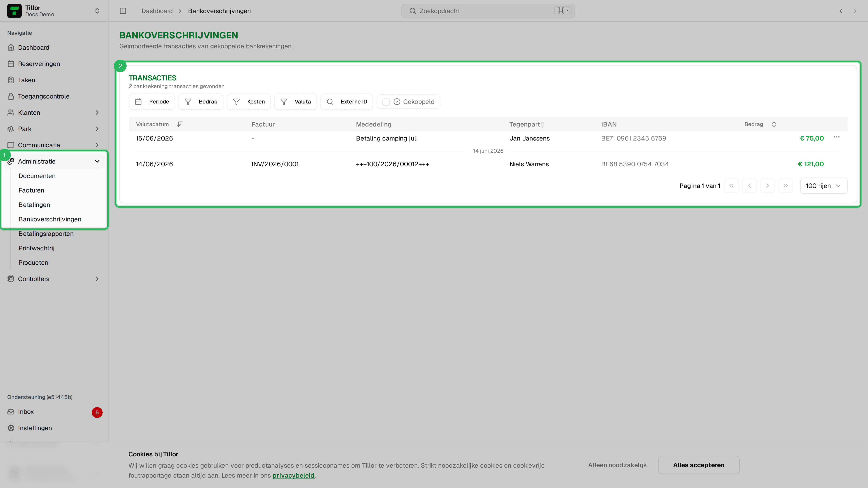
Task: Open the 100 rijen page-size dropdown
Action: click(823, 186)
